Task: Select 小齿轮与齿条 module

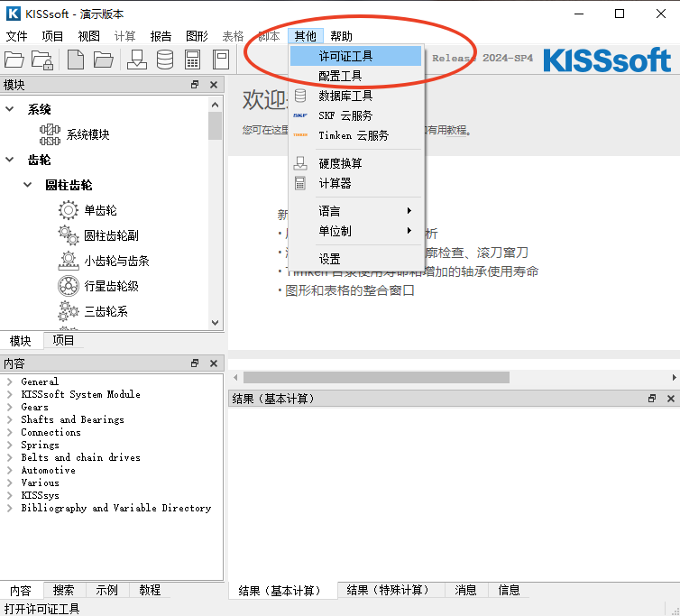Action: [116, 261]
